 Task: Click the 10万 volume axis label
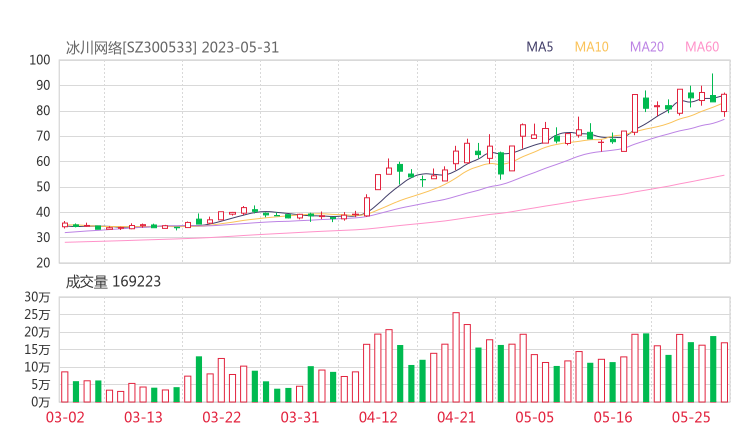click(x=37, y=367)
